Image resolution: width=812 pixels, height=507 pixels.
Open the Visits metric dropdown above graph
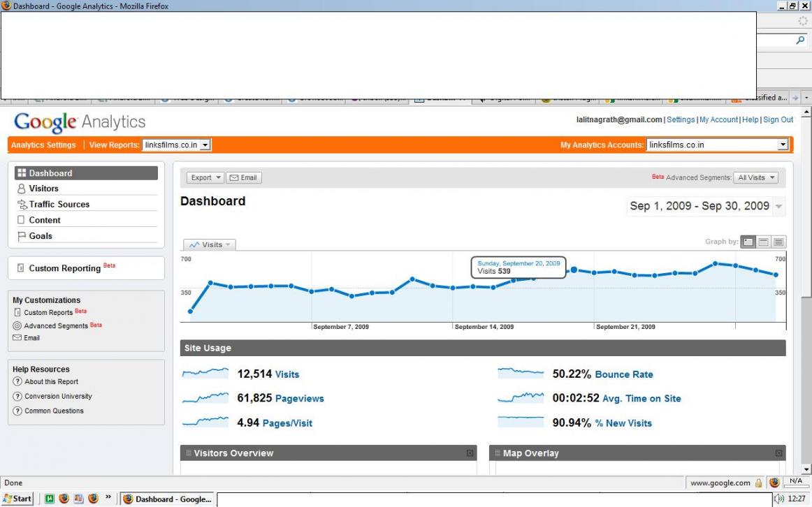point(210,244)
